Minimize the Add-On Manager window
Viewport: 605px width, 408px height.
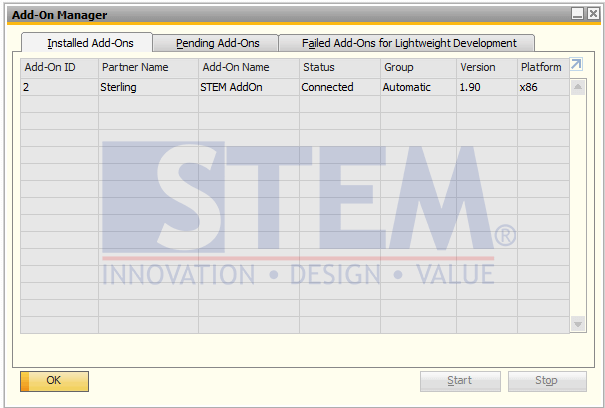(577, 14)
